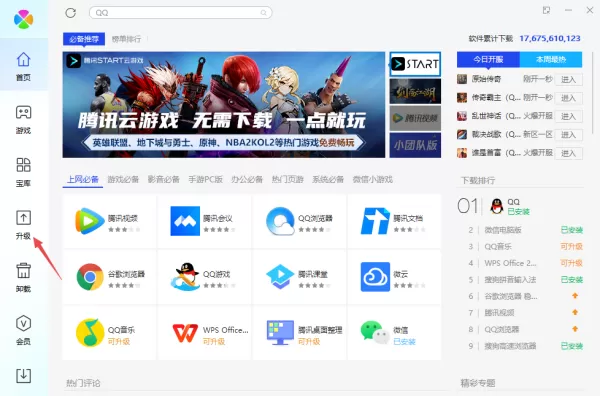Viewport: 600px width, 396px height.
Task: Click the QQ penguin icon in download ranking
Action: pos(497,206)
